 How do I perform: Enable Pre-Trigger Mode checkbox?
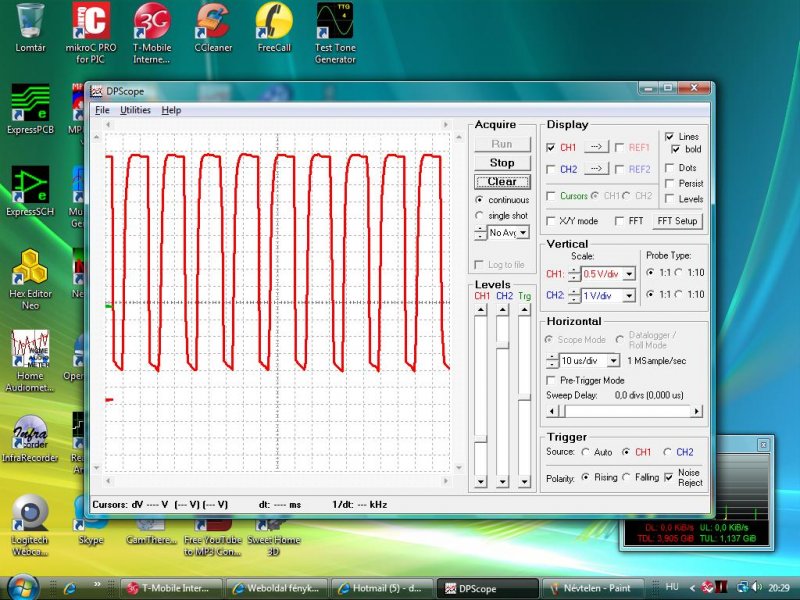click(x=551, y=380)
